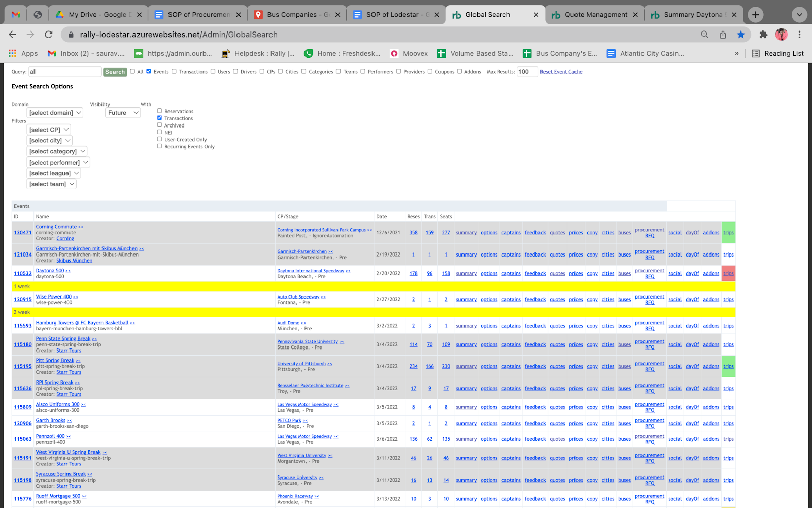Open the Atlantic City Casin... bookmark
Image resolution: width=812 pixels, height=508 pixels.
[646, 53]
